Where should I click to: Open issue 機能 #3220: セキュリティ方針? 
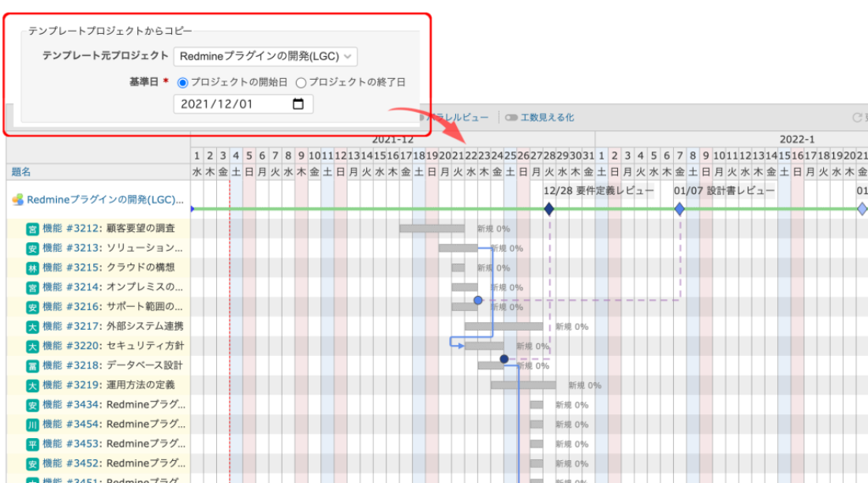(x=114, y=346)
